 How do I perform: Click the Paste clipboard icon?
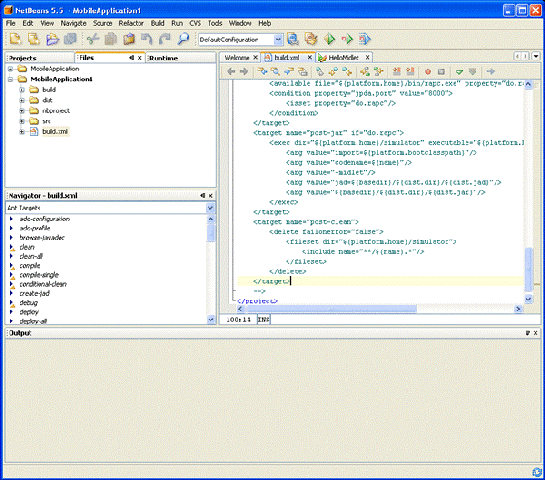129,39
